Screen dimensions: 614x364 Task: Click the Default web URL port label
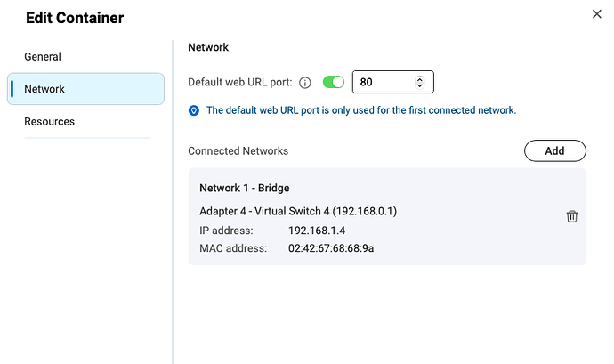[x=239, y=83]
